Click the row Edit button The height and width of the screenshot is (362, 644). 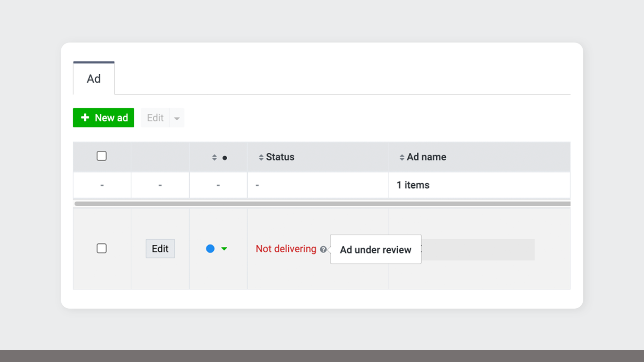tap(160, 248)
